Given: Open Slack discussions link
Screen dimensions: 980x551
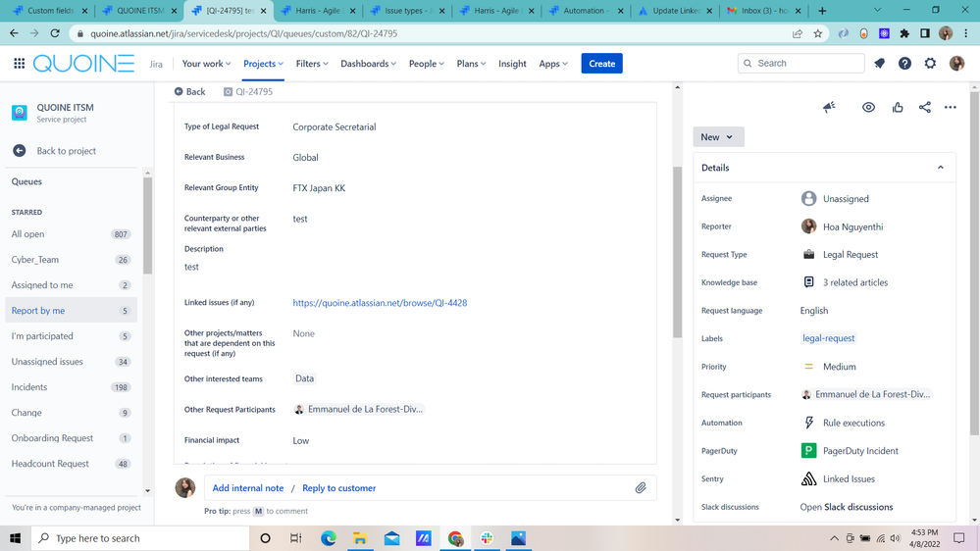Looking at the screenshot, I should pyautogui.click(x=847, y=507).
